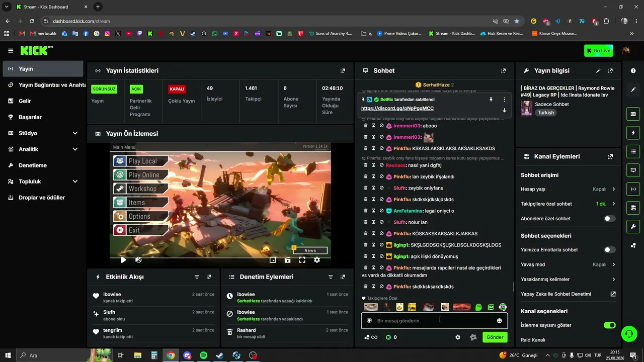Open the Gelir page
This screenshot has width=644, height=362.
43,101
